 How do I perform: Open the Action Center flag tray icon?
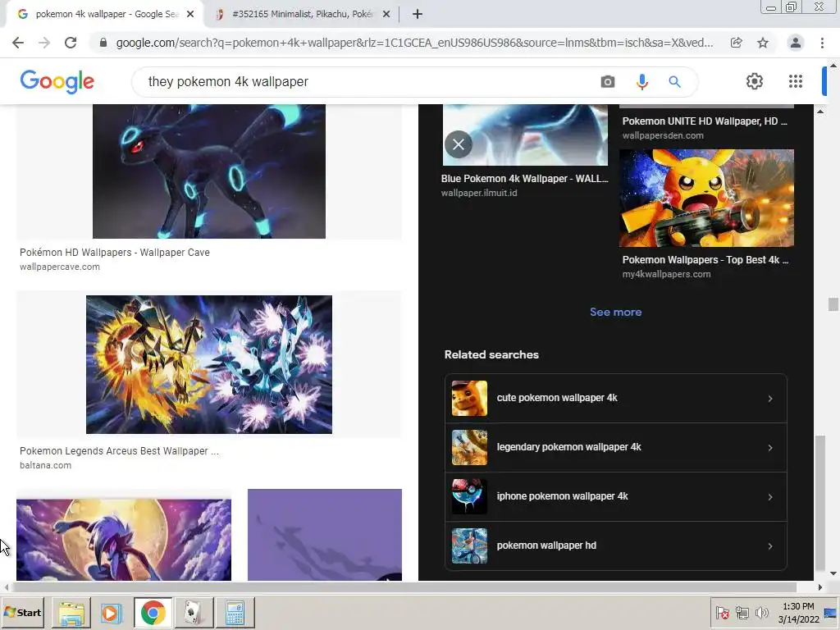click(x=722, y=612)
